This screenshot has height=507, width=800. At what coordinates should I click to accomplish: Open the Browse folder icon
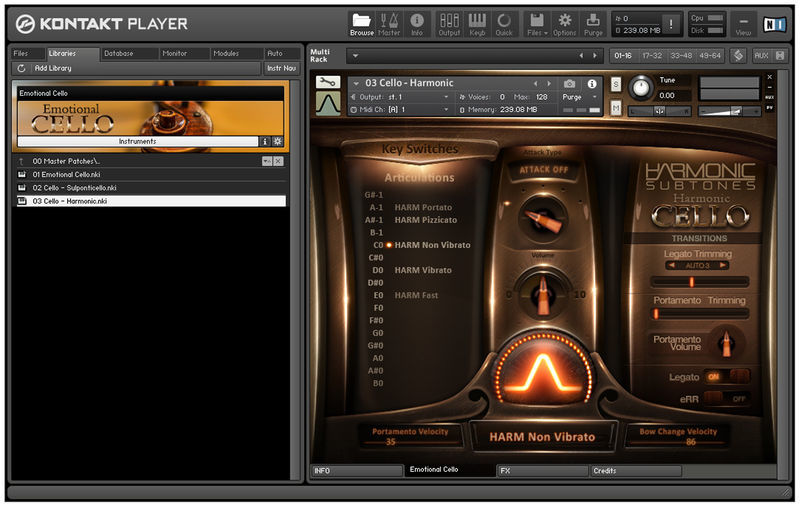click(x=362, y=24)
